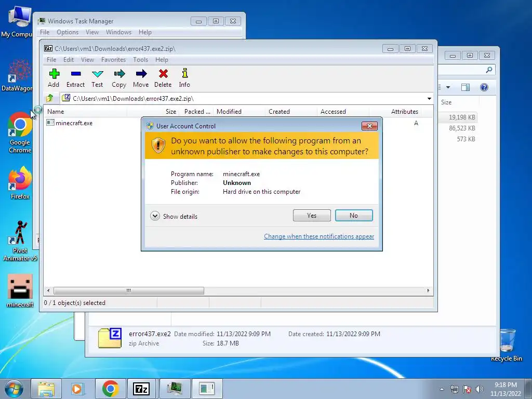The image size is (532, 399).
Task: Sort by the Packed column header
Action: 197,112
